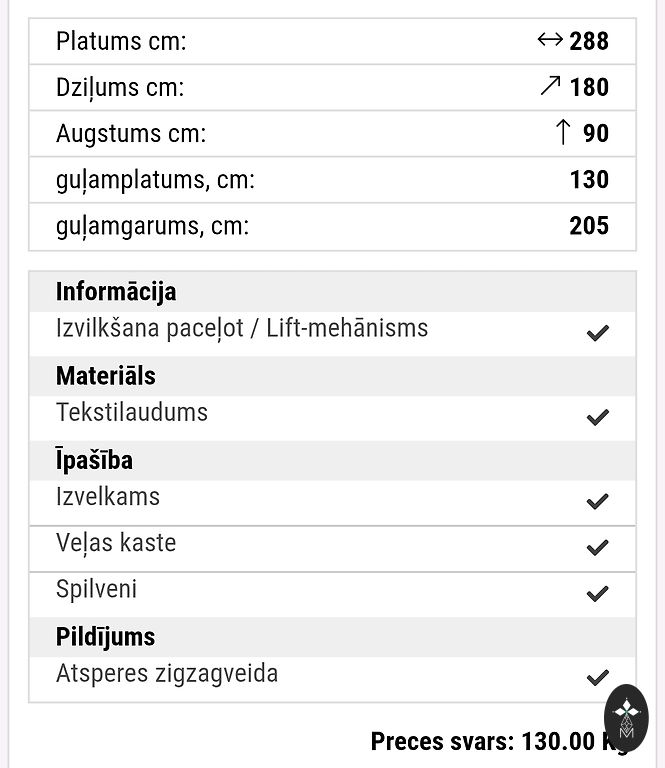
Task: Click the Platums cm label
Action: click(x=121, y=41)
